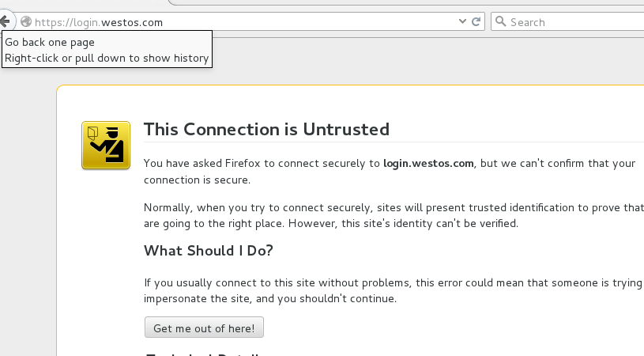Image resolution: width=644 pixels, height=356 pixels.
Task: Click the "Right-click or pull down" tooltip line
Action: [107, 58]
